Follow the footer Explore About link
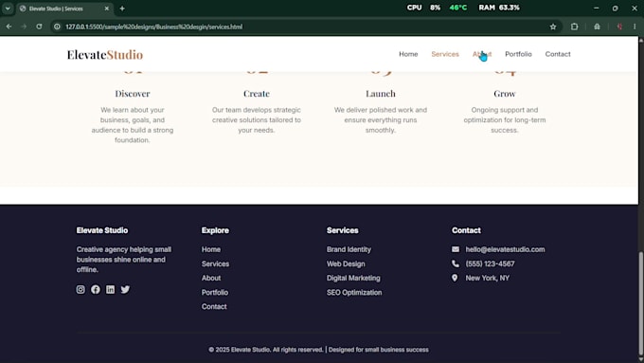This screenshot has height=363, width=644. pyautogui.click(x=210, y=278)
